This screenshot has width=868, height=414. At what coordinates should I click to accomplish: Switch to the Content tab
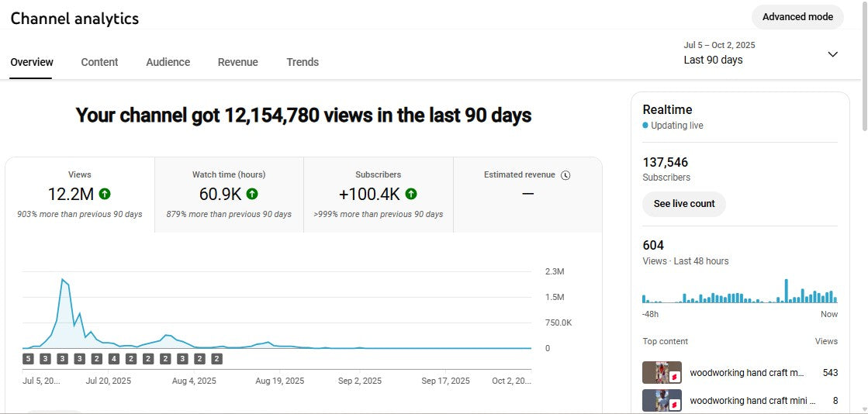pyautogui.click(x=99, y=62)
